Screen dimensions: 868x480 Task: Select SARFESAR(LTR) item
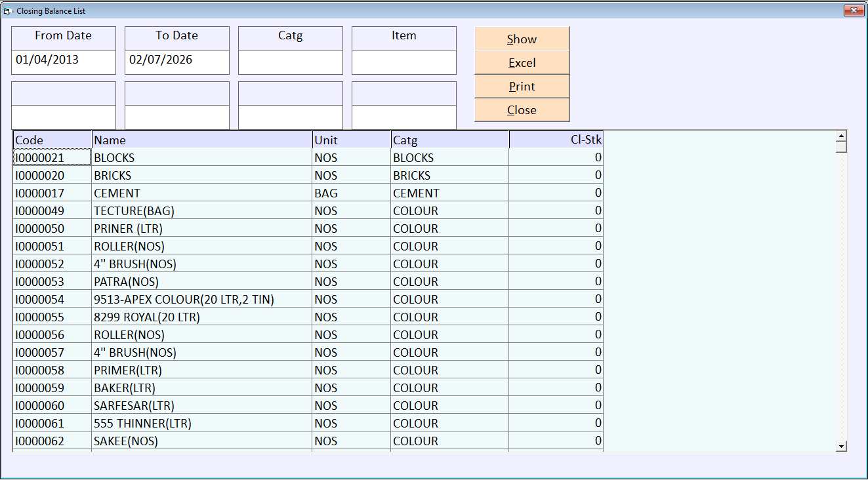coord(202,405)
